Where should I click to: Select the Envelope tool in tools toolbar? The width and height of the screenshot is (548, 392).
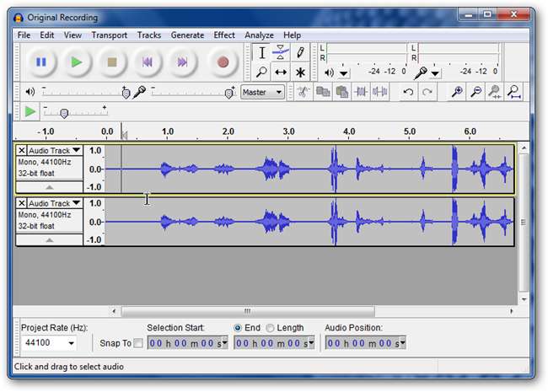point(281,52)
